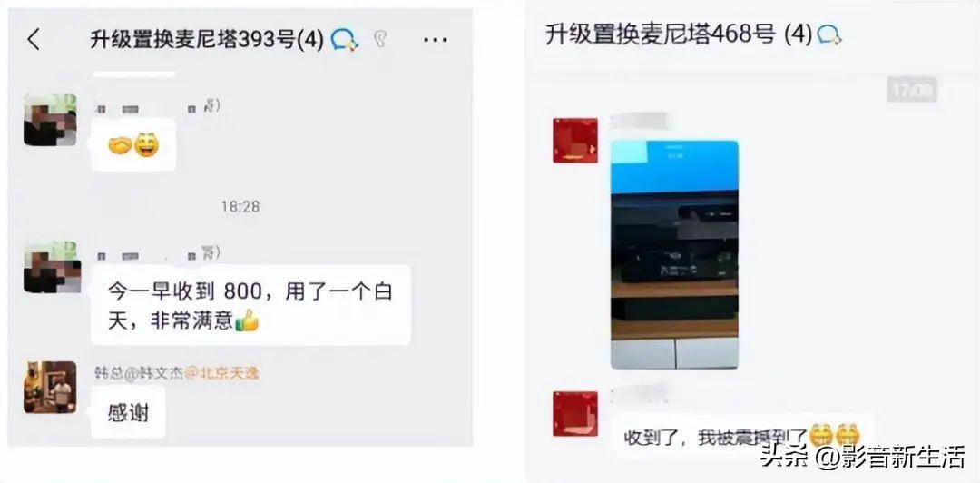Tap the message 今一早收到 800 bubble
Screen dimensions: 980x483
tap(250, 305)
